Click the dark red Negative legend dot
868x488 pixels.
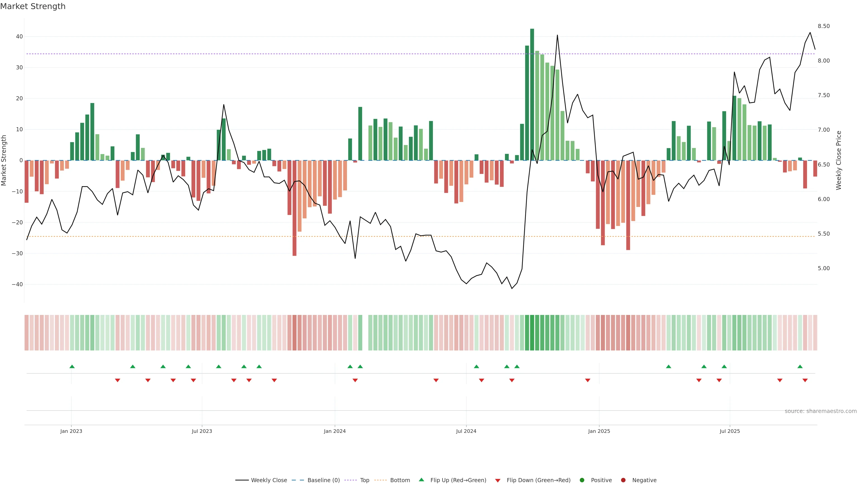(623, 480)
